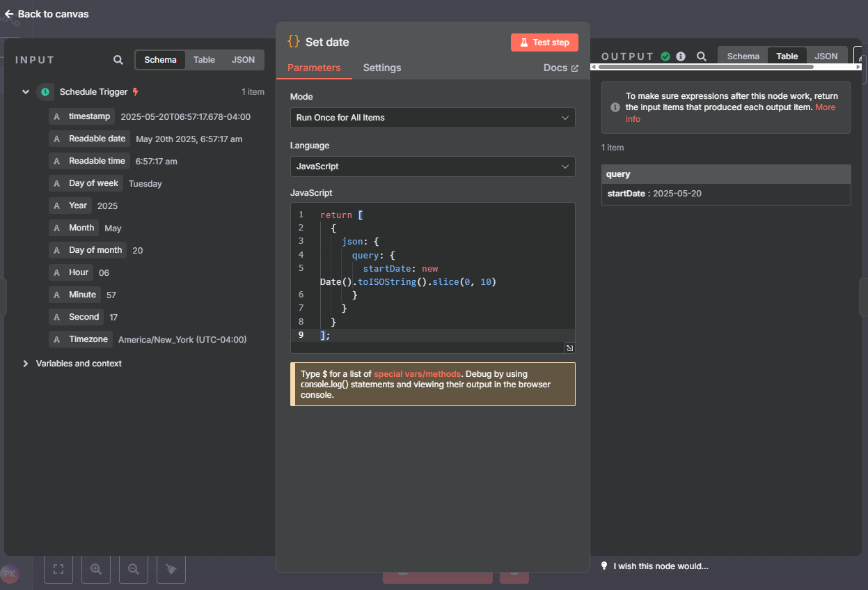This screenshot has width=868, height=590.
Task: Open the PK user avatar
Action: coord(10,574)
